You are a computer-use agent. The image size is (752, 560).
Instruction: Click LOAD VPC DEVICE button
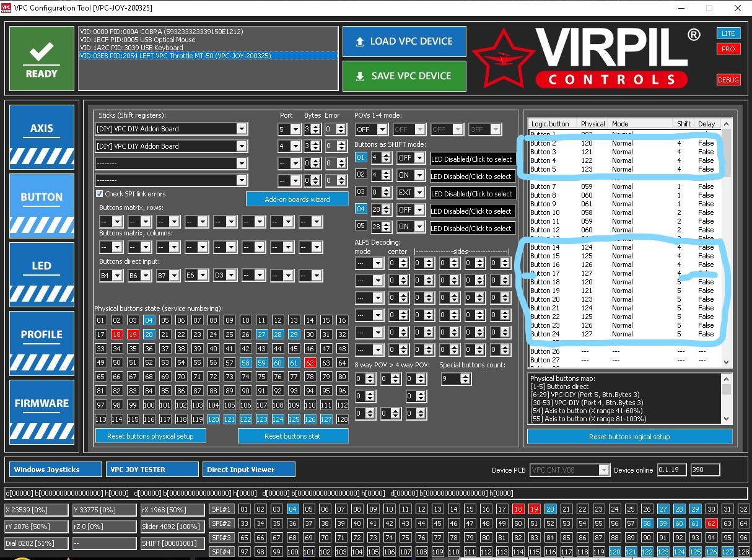(x=404, y=42)
